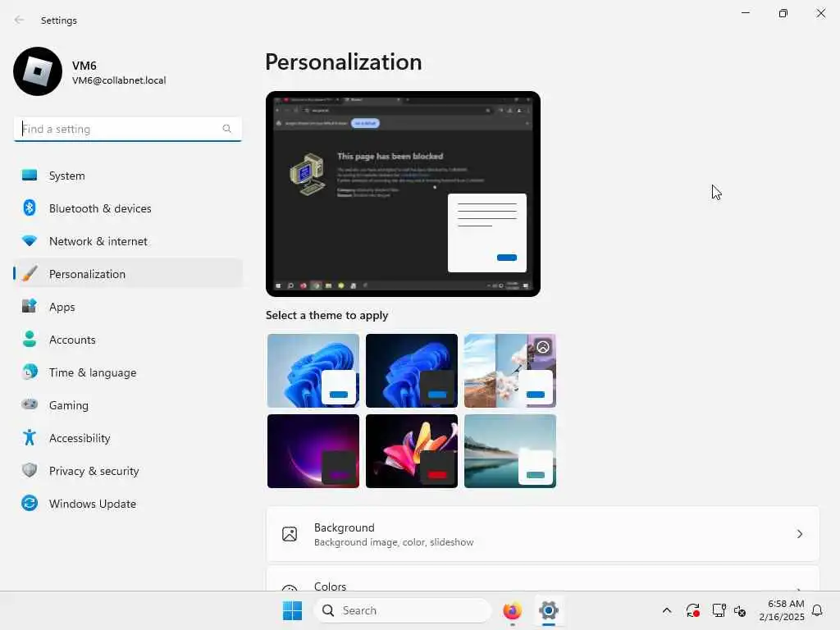Click the Privacy & security shield icon

[x=30, y=470]
